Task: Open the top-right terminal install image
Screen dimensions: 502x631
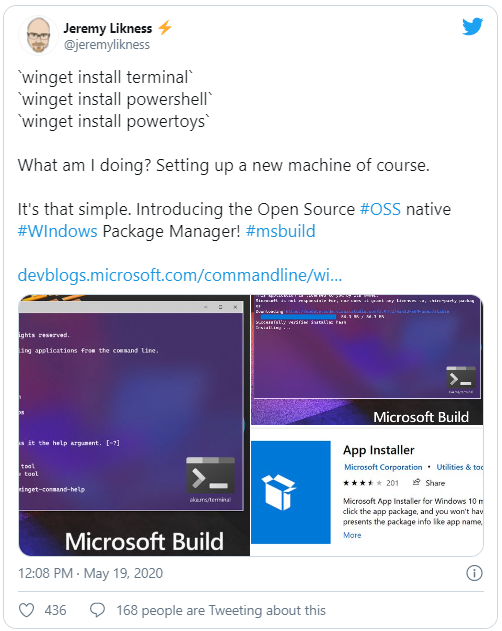Action: coord(367,360)
